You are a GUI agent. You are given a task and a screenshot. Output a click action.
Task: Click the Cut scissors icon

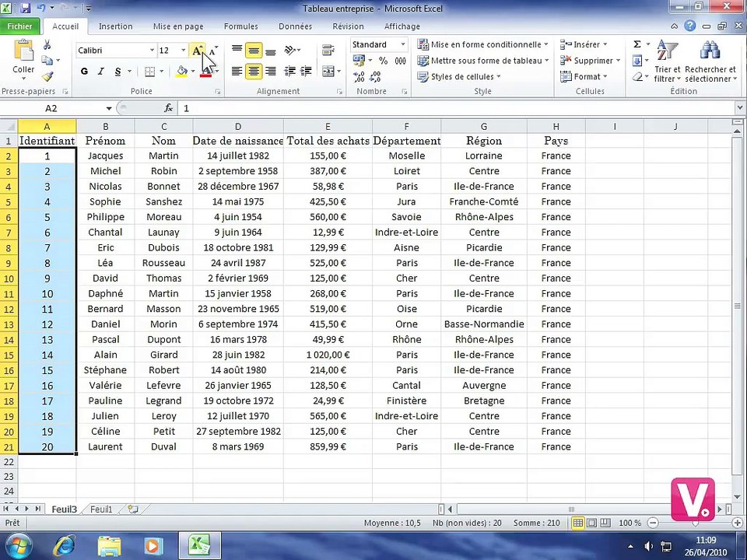pyautogui.click(x=47, y=45)
